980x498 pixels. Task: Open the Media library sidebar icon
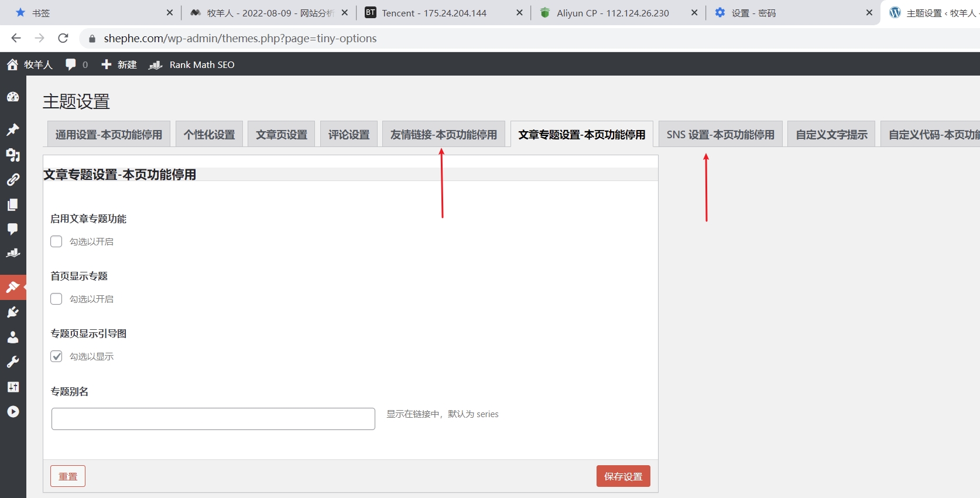point(13,155)
